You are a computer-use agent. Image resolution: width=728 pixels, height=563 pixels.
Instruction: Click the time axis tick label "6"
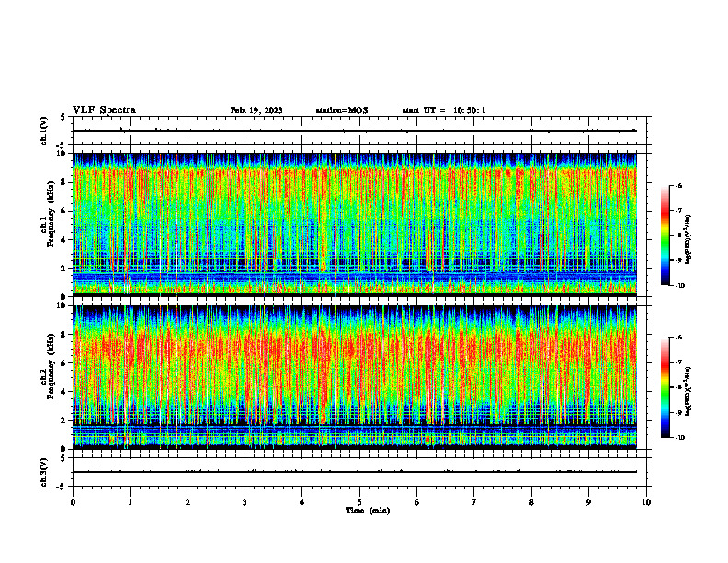point(417,502)
